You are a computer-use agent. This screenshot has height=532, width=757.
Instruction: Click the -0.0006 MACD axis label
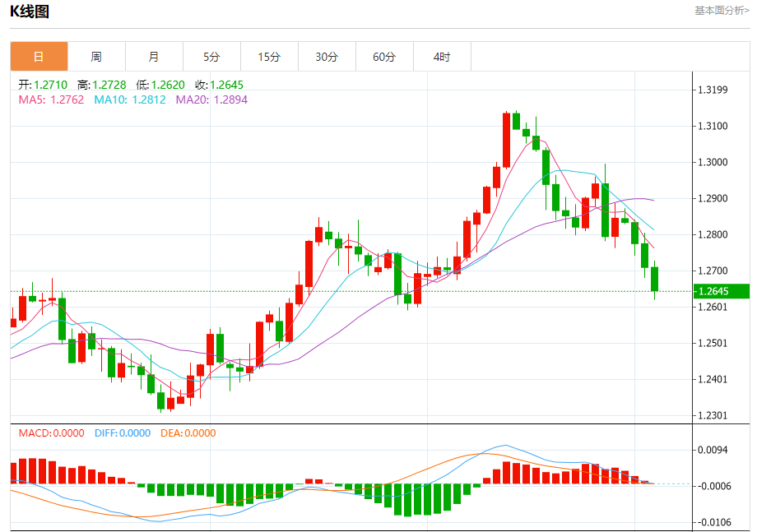[713, 486]
